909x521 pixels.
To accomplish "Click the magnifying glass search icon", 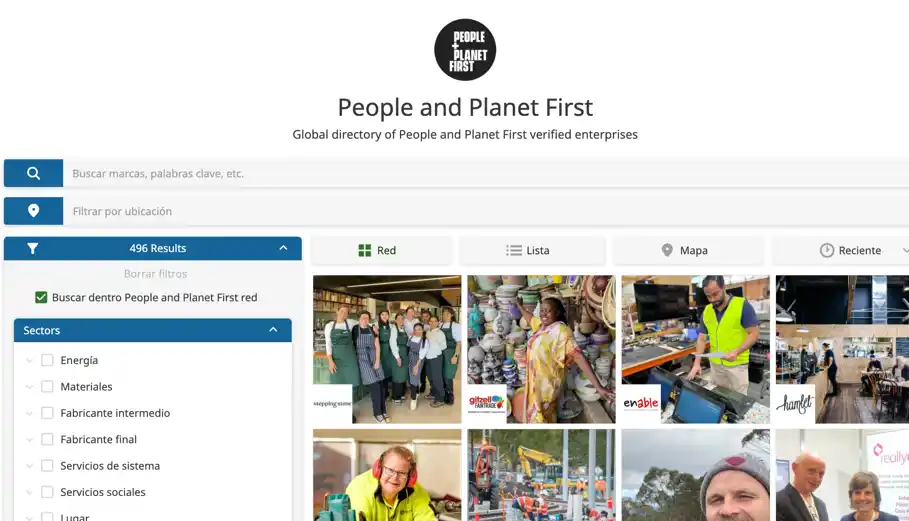I will 34,173.
